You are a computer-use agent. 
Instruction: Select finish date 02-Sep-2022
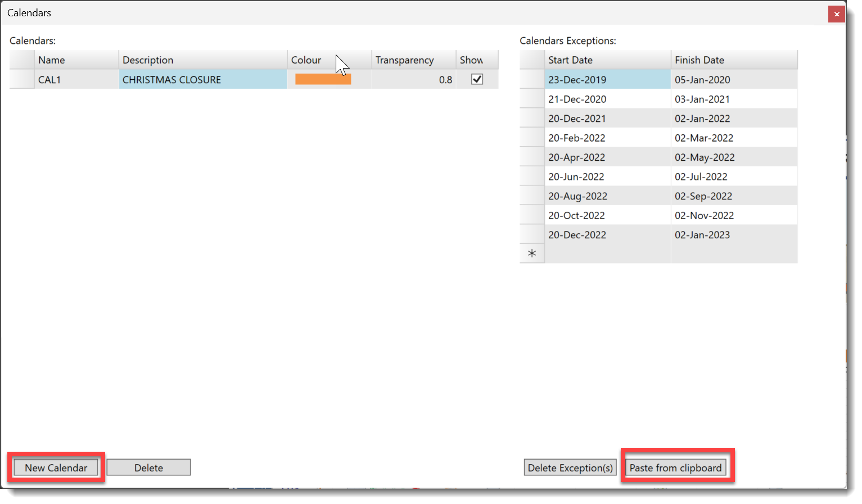(x=734, y=196)
